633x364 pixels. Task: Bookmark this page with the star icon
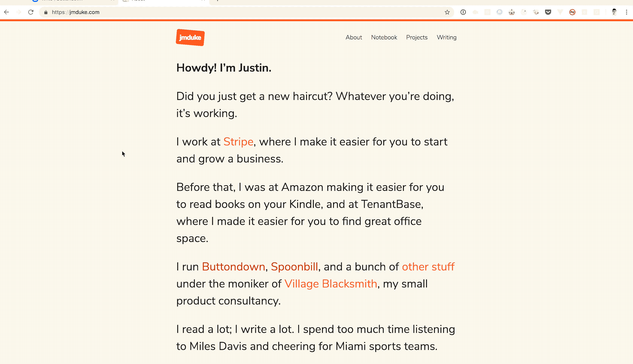pyautogui.click(x=447, y=12)
